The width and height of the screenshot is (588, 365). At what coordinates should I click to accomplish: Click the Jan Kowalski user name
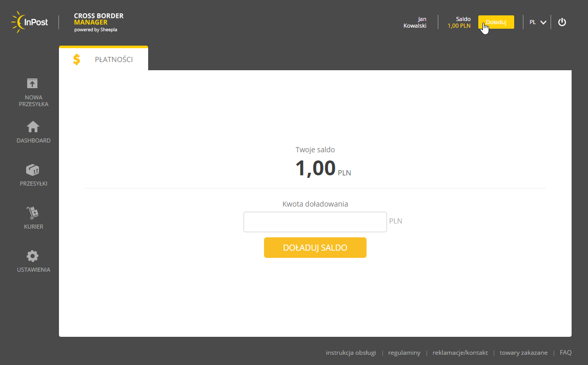tap(415, 22)
